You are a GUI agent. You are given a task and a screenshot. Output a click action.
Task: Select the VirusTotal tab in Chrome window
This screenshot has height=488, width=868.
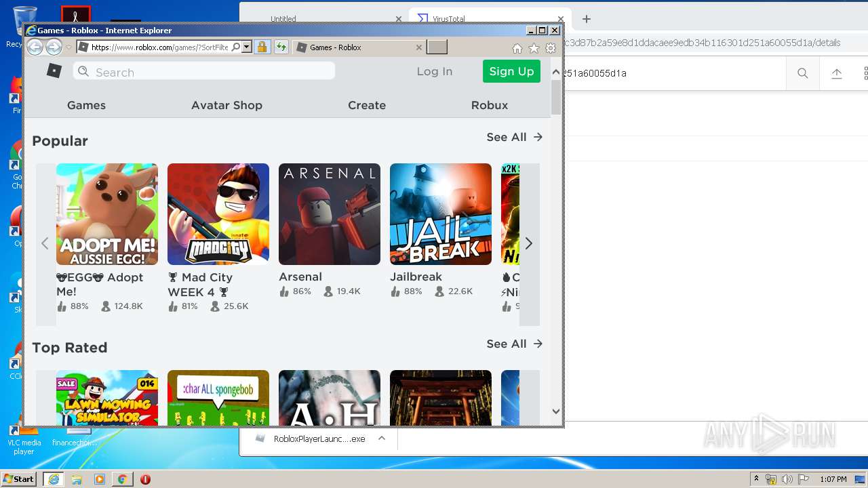pyautogui.click(x=490, y=19)
